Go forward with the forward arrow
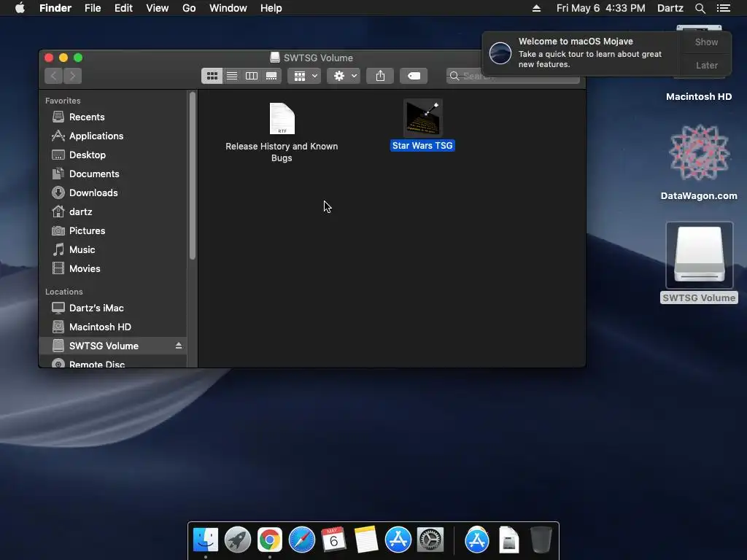The width and height of the screenshot is (747, 560). pos(72,76)
